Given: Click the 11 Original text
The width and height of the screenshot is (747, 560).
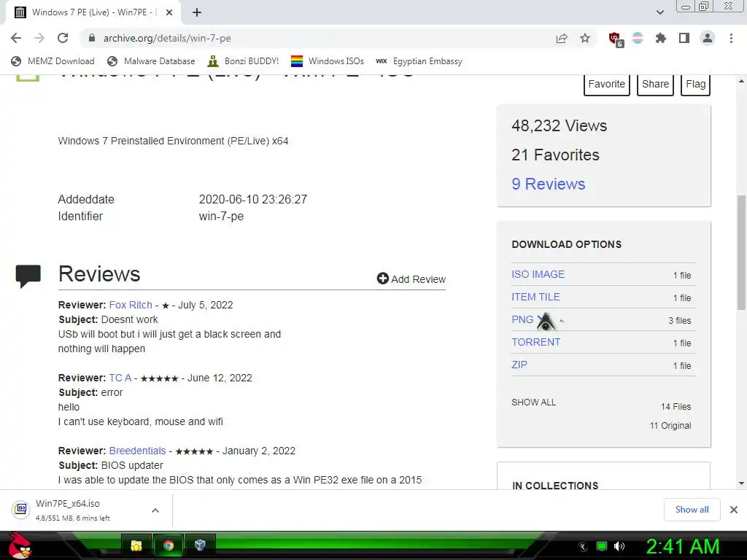Looking at the screenshot, I should click(x=670, y=426).
